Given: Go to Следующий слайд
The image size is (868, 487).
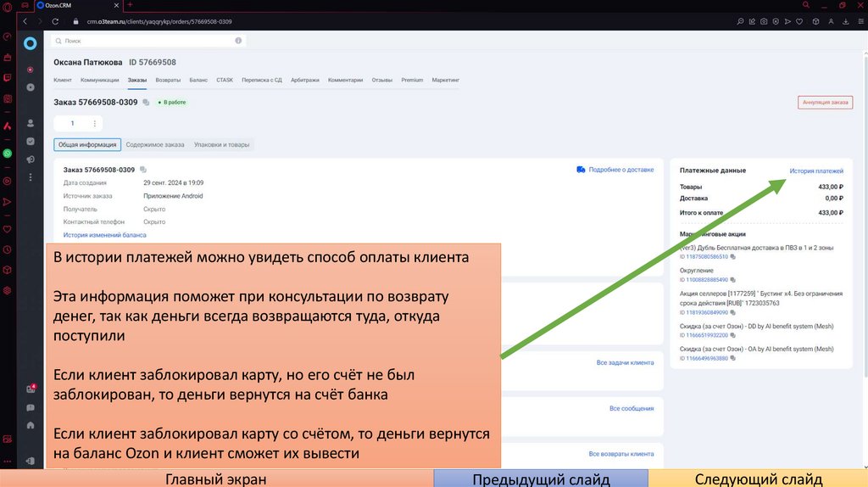Looking at the screenshot, I should click(758, 479).
